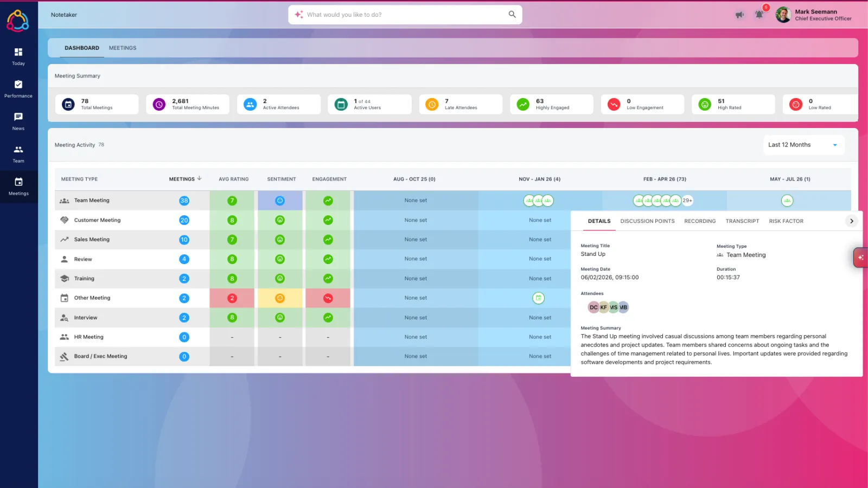Select the Details tab
This screenshot has width=868, height=488.
599,221
